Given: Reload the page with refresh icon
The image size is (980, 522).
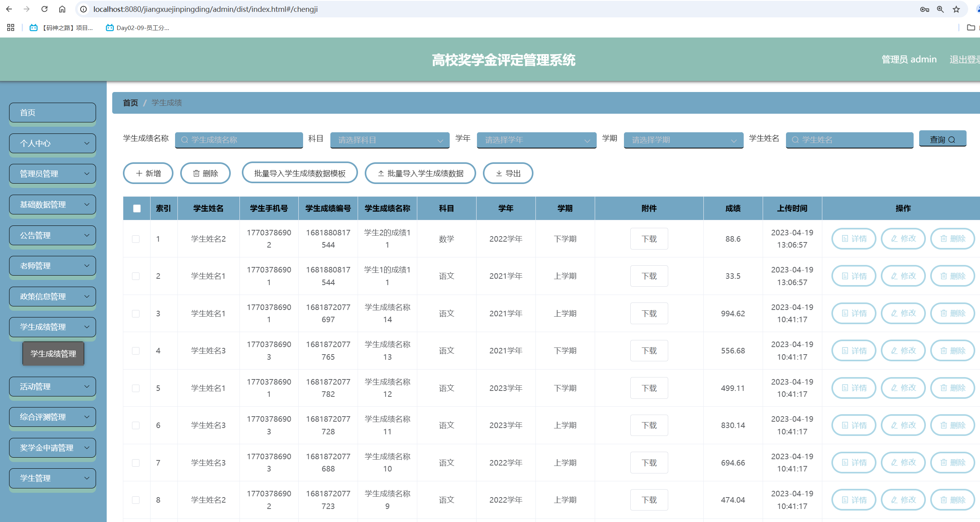Looking at the screenshot, I should pyautogui.click(x=44, y=9).
